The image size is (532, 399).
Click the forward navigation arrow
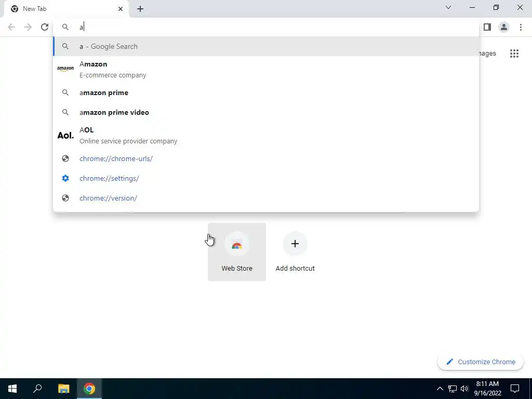[28, 27]
